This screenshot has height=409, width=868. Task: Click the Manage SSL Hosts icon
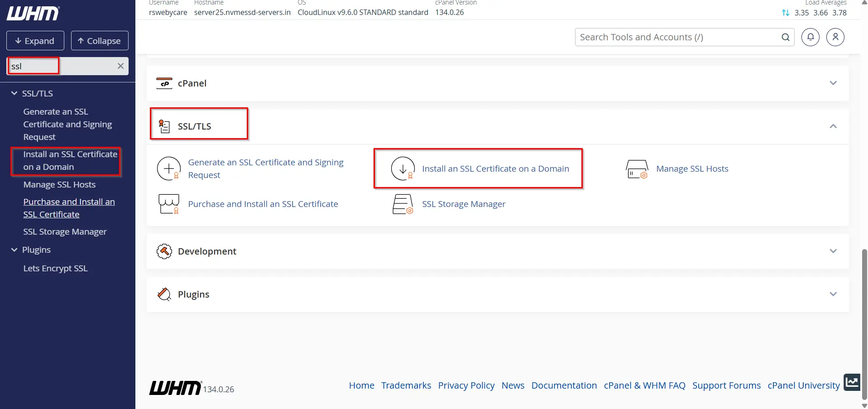pyautogui.click(x=637, y=169)
